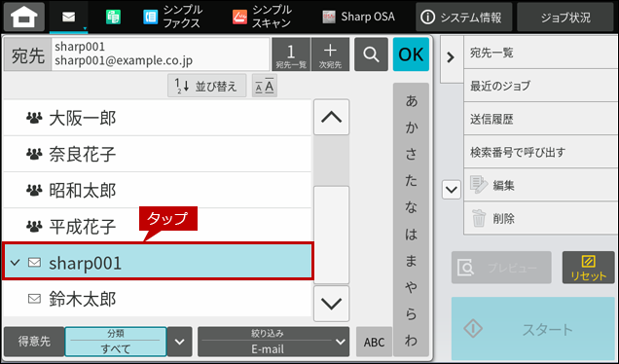Open 最近のジョブ
This screenshot has width=619, height=364.
tap(541, 86)
